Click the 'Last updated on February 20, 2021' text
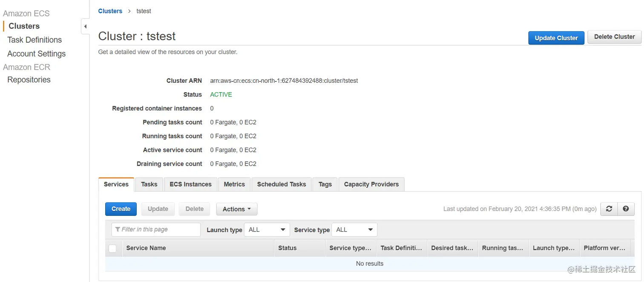The image size is (644, 282). click(520, 209)
